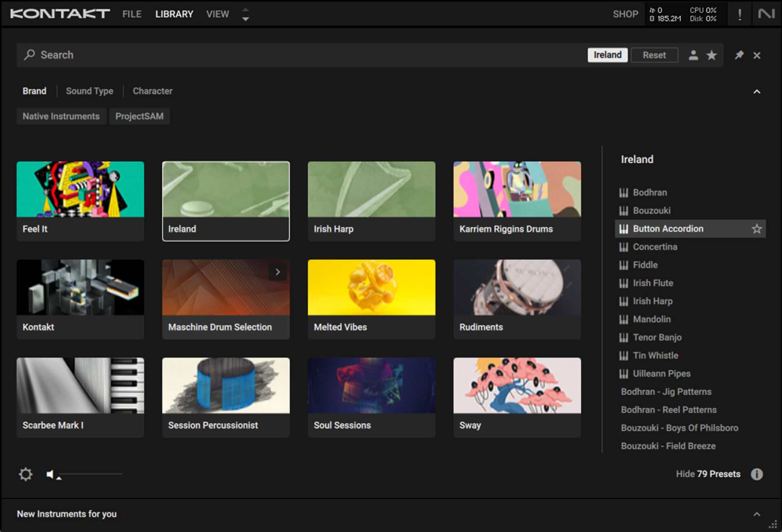Open the info icon beside Presets
782x532 pixels.
point(756,474)
